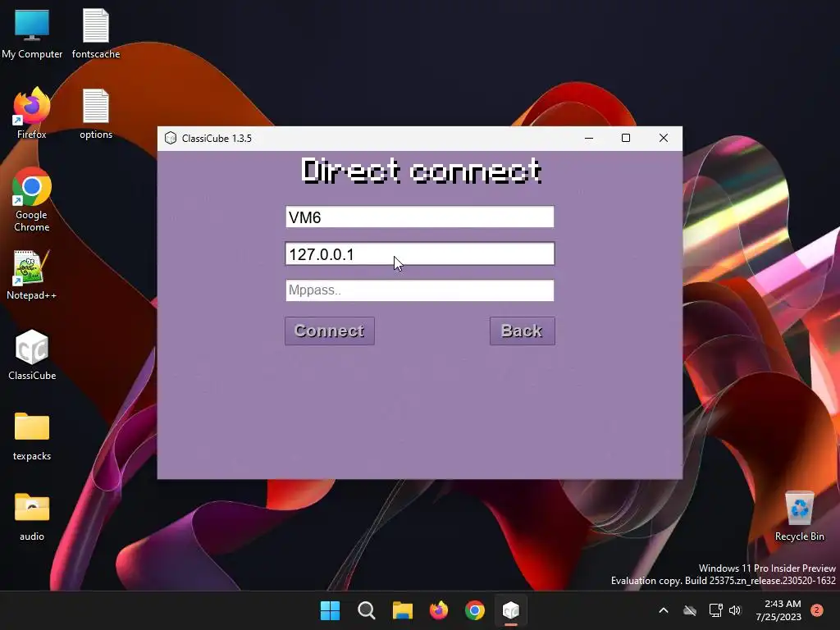The image size is (840, 630).
Task: Focus the username field containing VM6
Action: tap(420, 217)
